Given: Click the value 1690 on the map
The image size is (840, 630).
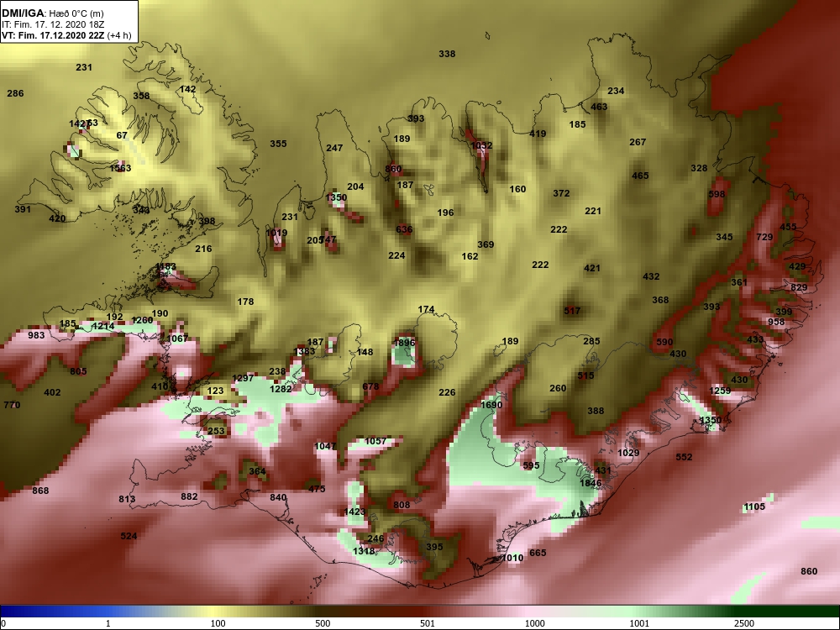Looking at the screenshot, I should coord(491,405).
